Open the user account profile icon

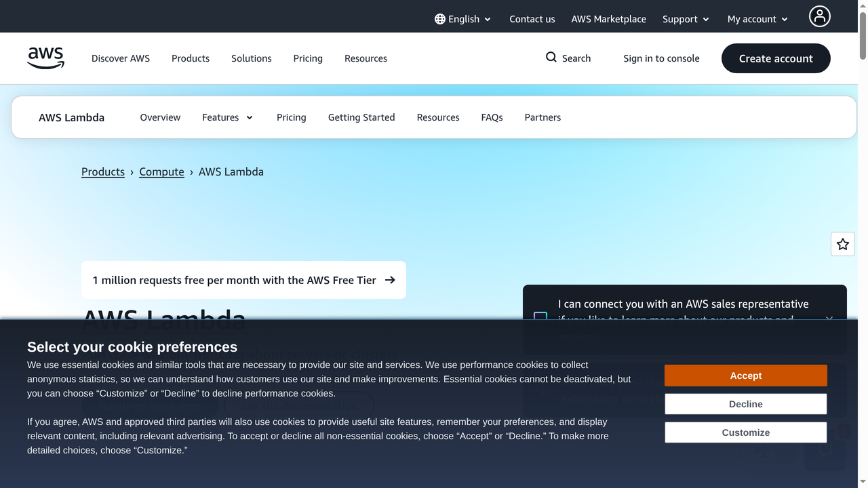tap(819, 16)
